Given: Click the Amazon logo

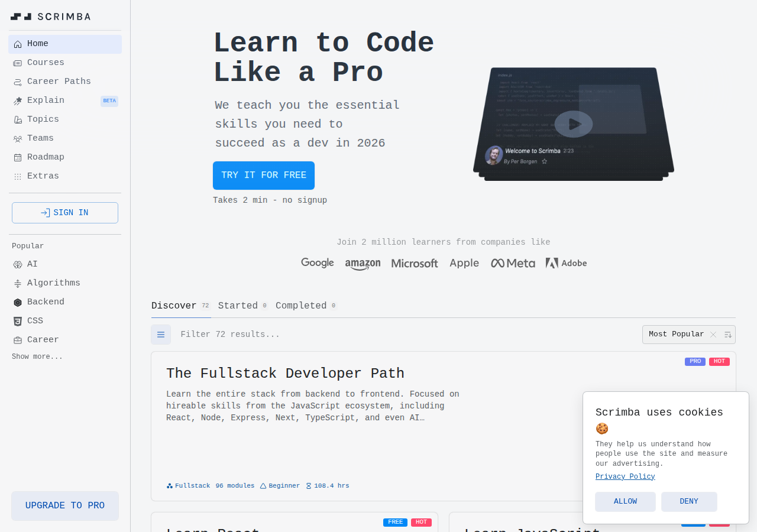Looking at the screenshot, I should [363, 264].
